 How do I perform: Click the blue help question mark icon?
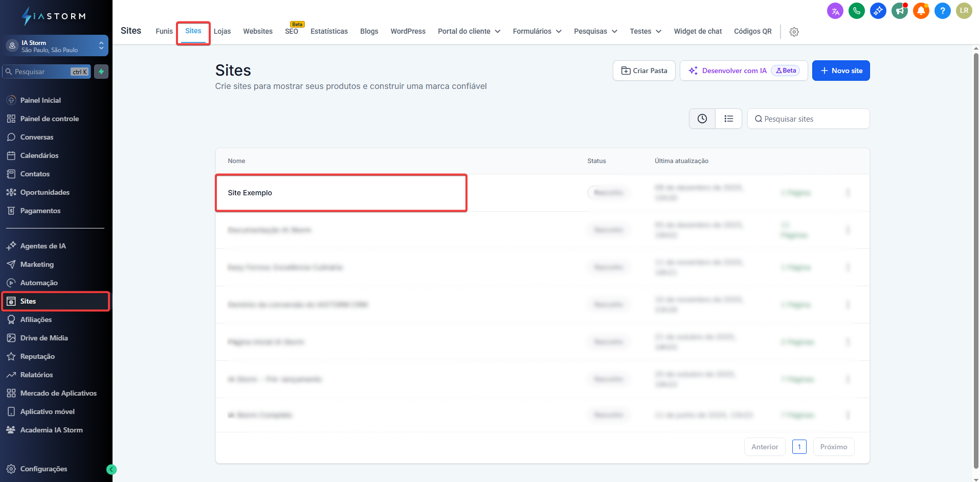click(942, 11)
